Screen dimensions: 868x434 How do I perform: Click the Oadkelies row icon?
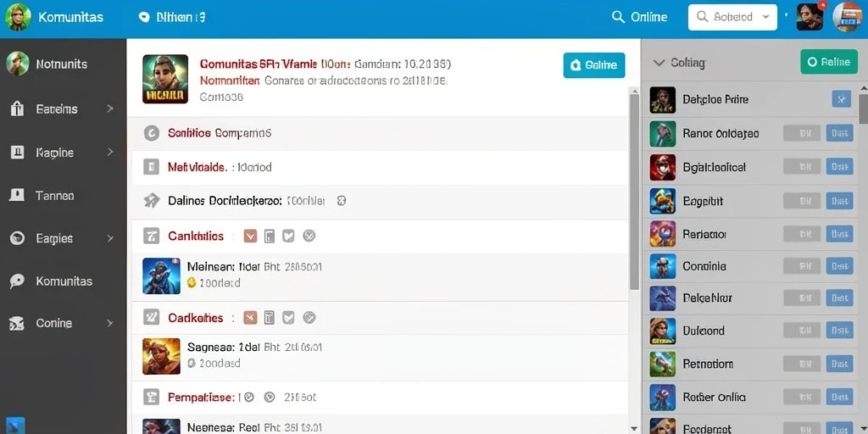tap(151, 317)
